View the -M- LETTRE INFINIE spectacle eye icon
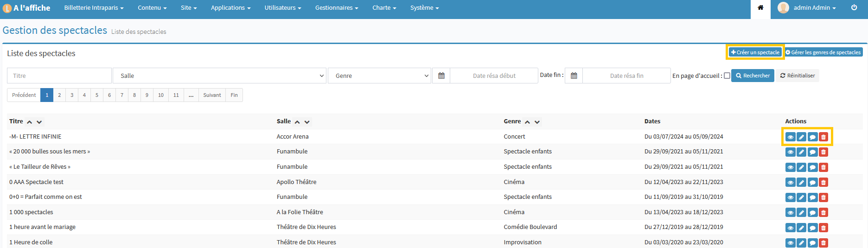Viewport: 868px width, 248px height. coord(790,137)
